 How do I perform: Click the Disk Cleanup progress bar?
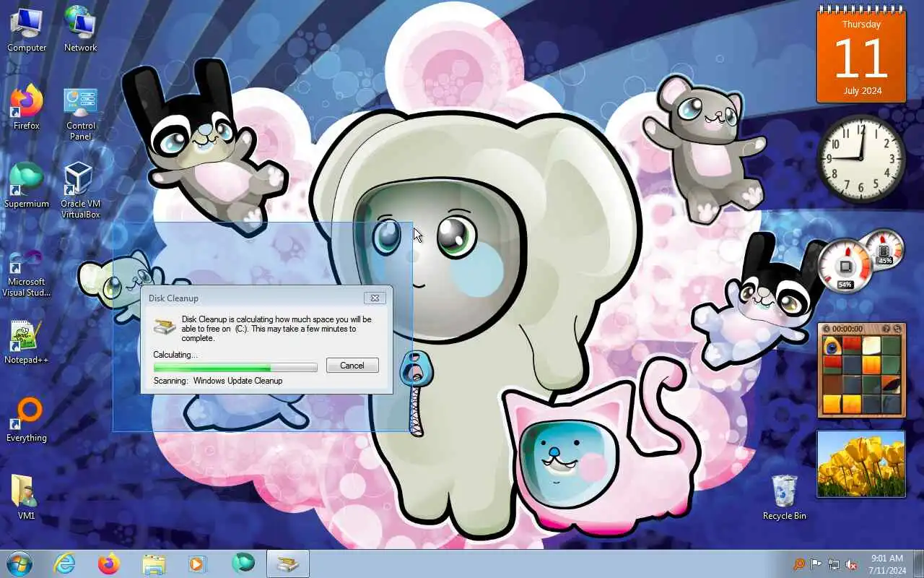coord(235,367)
